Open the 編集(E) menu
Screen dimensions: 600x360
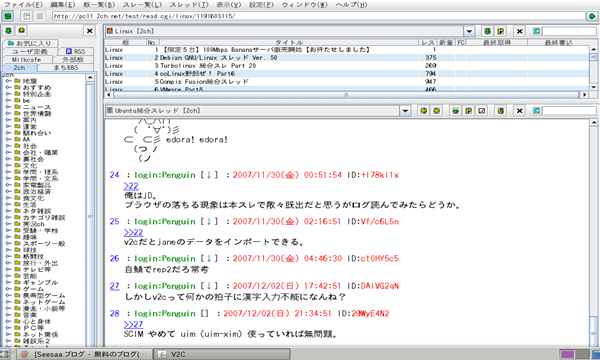(63, 5)
